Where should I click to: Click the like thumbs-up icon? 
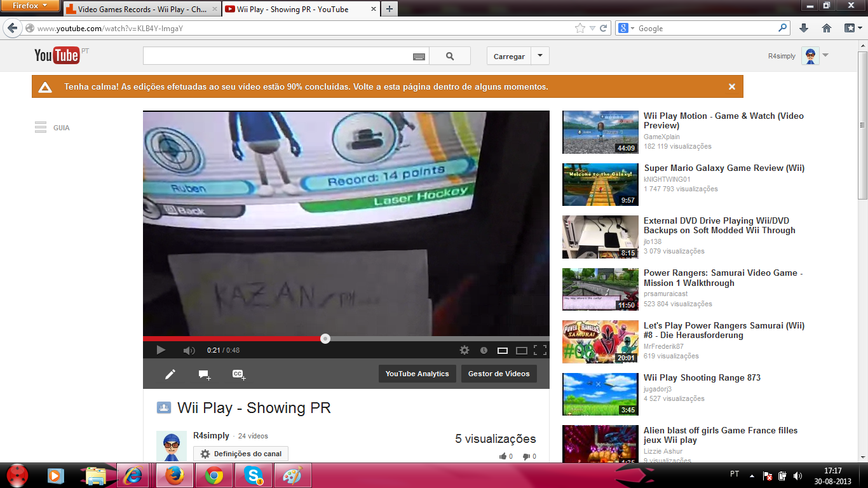coord(503,456)
